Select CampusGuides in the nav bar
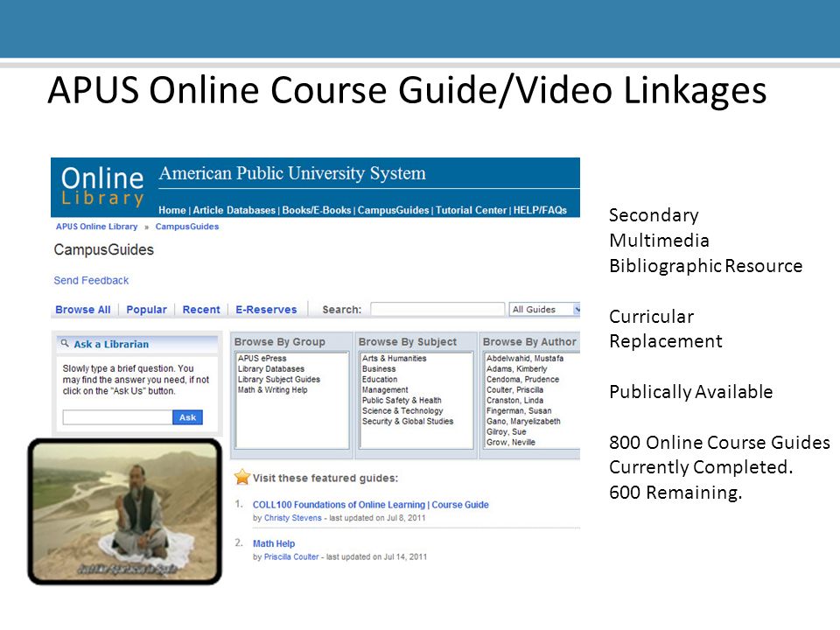840x630 pixels. 393,210
